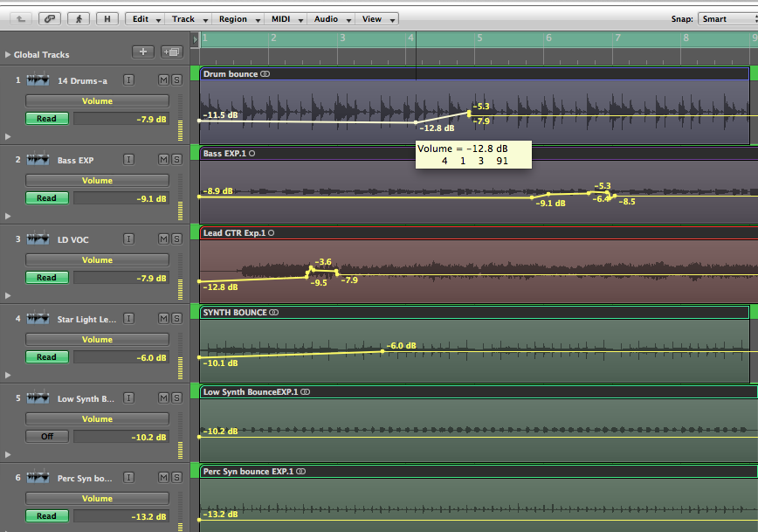This screenshot has height=532, width=758.
Task: Solo the Low Synth B track
Action: [x=177, y=398]
